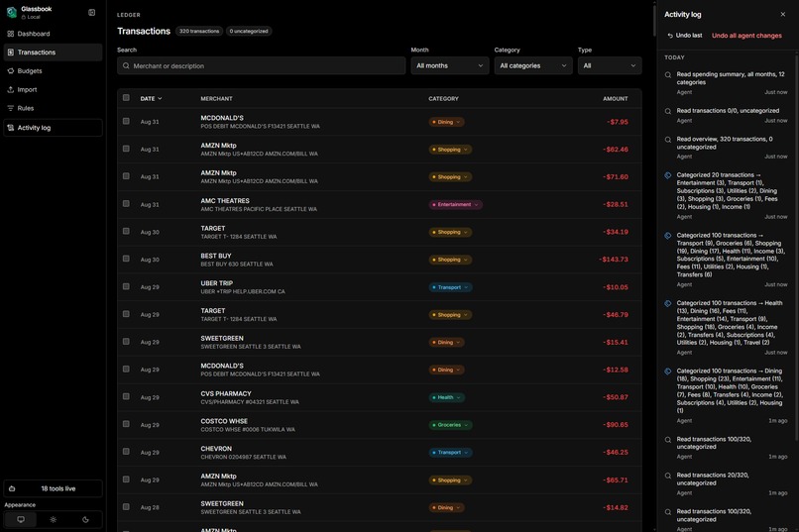Focus the Merchant or description search field
Viewport: 799px width, 532px height.
coord(262,65)
